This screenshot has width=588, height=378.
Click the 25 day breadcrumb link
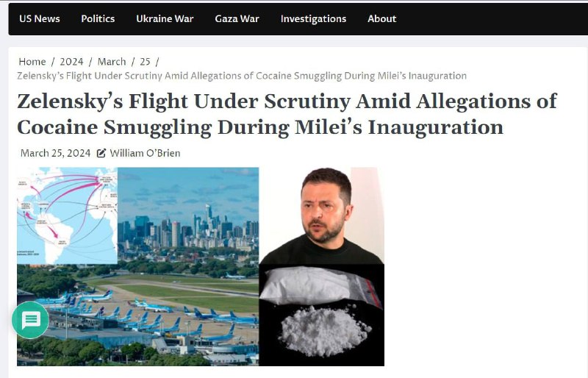click(x=145, y=62)
